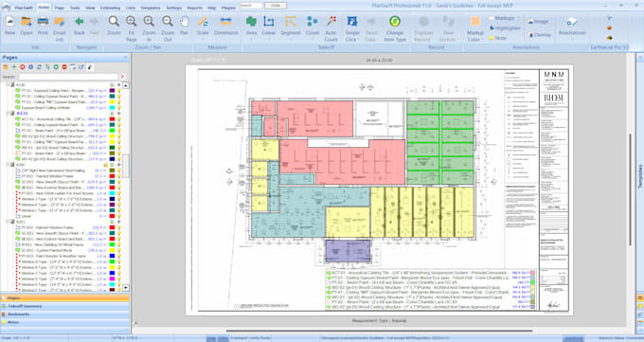Click the Pages panel search field
Viewport: 644px width, 342px height.
[x=68, y=77]
